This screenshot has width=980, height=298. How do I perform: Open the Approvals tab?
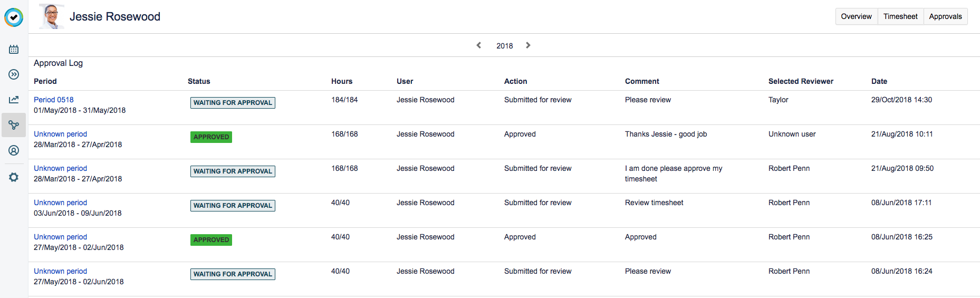click(945, 16)
